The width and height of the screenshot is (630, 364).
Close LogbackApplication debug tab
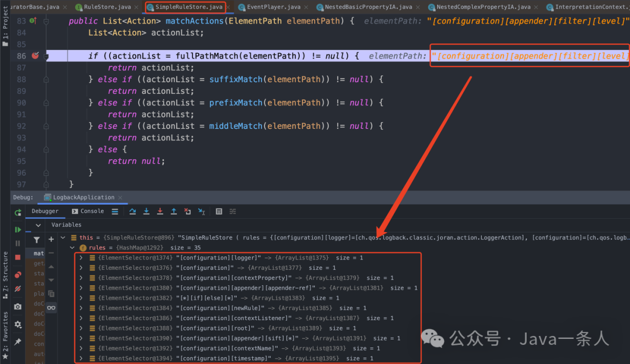click(x=120, y=198)
